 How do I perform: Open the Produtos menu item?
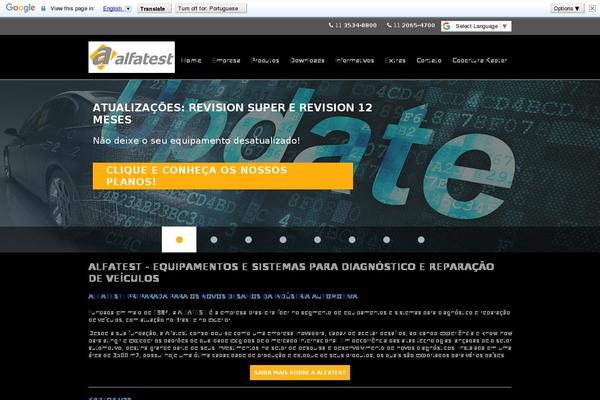(x=265, y=60)
